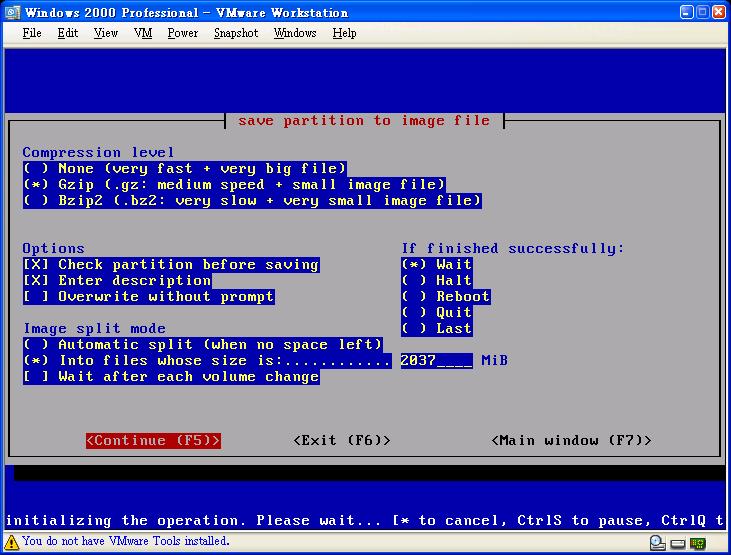The width and height of the screenshot is (731, 555).
Task: Click Exit (F6) button
Action: click(342, 440)
